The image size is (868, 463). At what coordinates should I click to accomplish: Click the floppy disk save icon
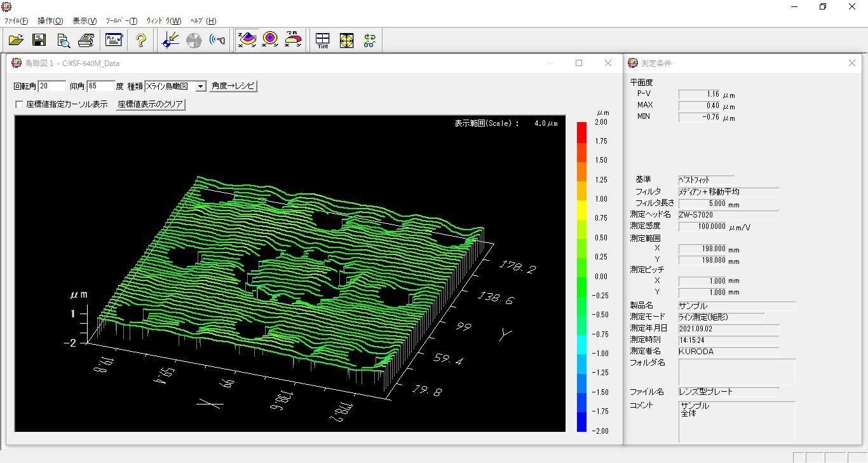pos(39,40)
